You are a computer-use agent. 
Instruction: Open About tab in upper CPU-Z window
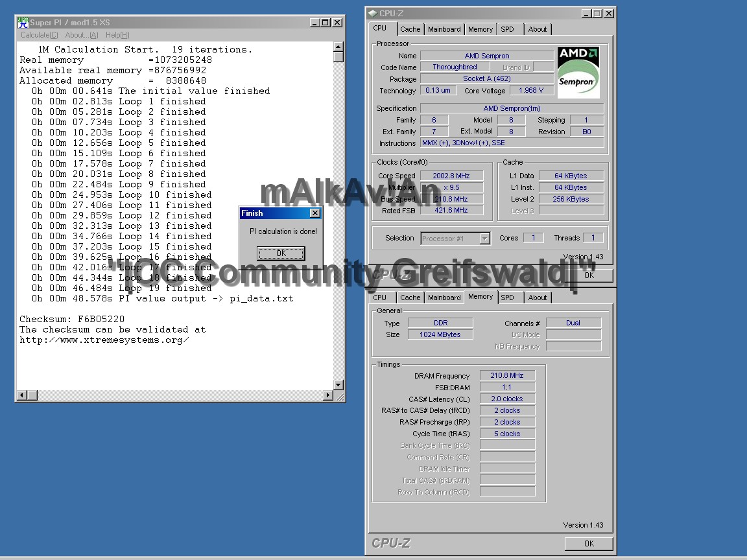pyautogui.click(x=538, y=29)
